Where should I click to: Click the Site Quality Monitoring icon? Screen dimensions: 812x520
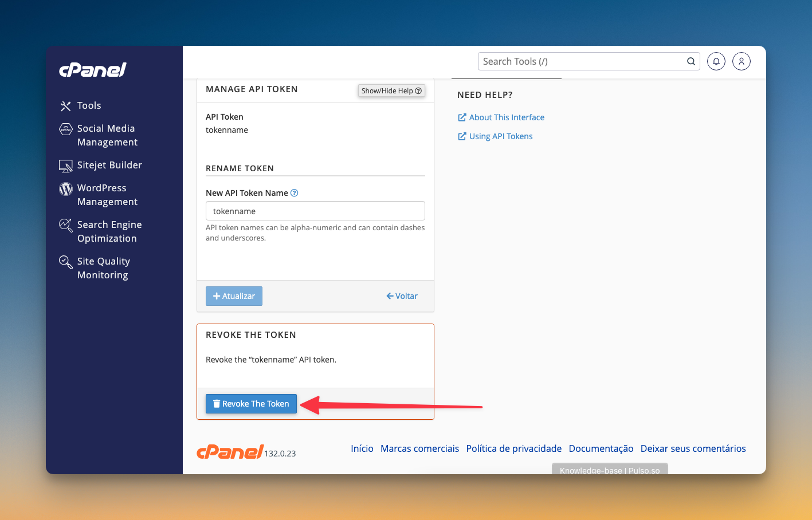pyautogui.click(x=66, y=262)
